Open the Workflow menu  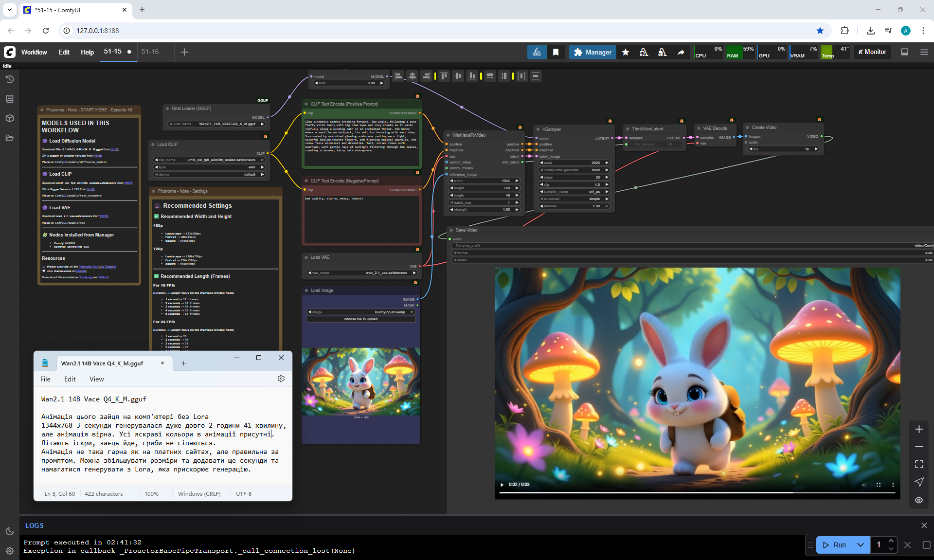tap(34, 52)
